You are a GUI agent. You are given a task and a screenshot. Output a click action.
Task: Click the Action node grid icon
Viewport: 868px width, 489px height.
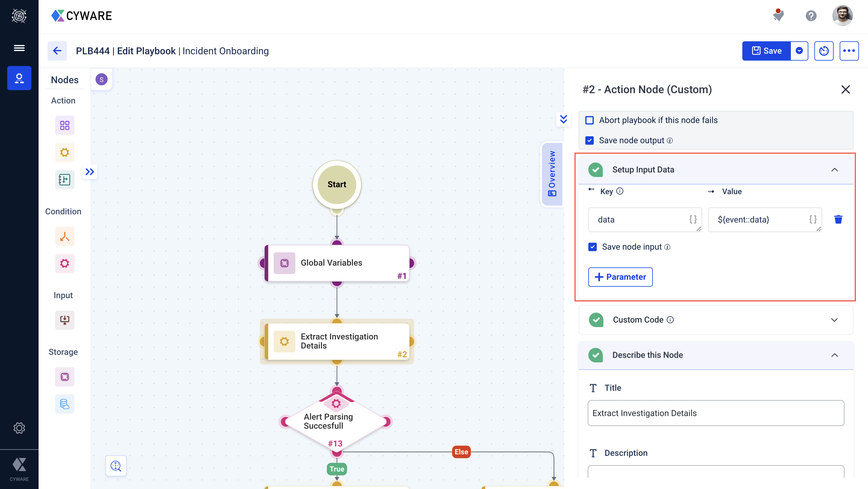point(64,125)
